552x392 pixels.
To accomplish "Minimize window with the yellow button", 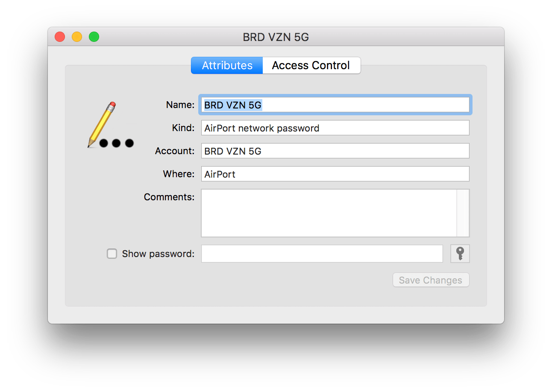I will tap(77, 37).
